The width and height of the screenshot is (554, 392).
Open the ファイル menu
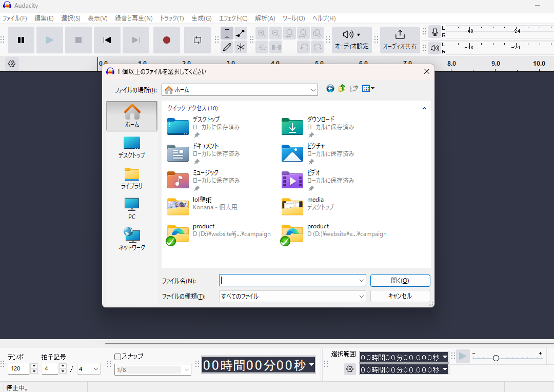point(15,18)
